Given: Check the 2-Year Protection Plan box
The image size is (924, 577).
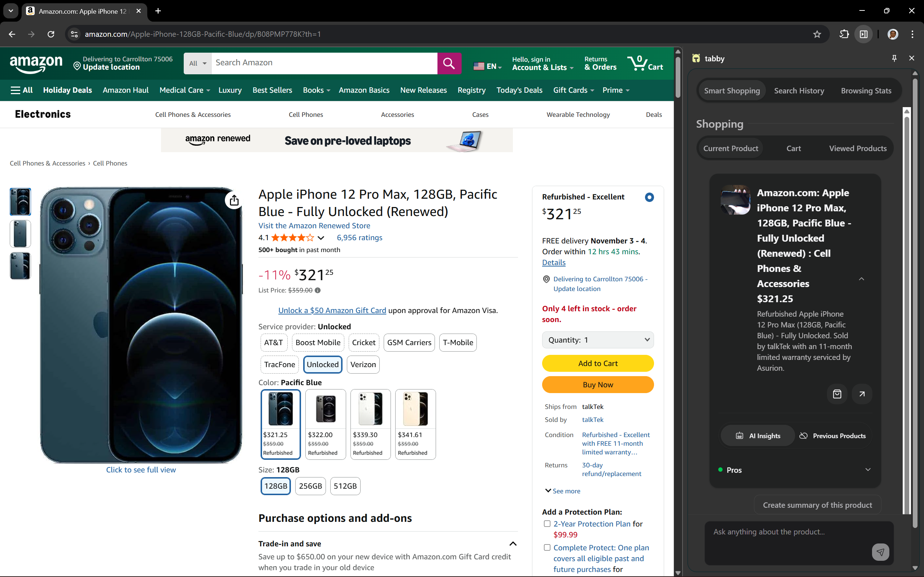Looking at the screenshot, I should click(x=547, y=524).
